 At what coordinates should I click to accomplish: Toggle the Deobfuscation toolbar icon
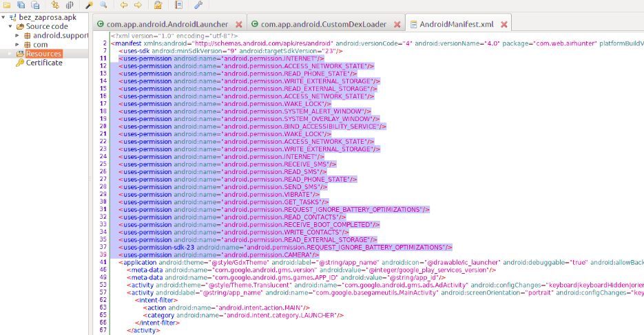click(158, 5)
